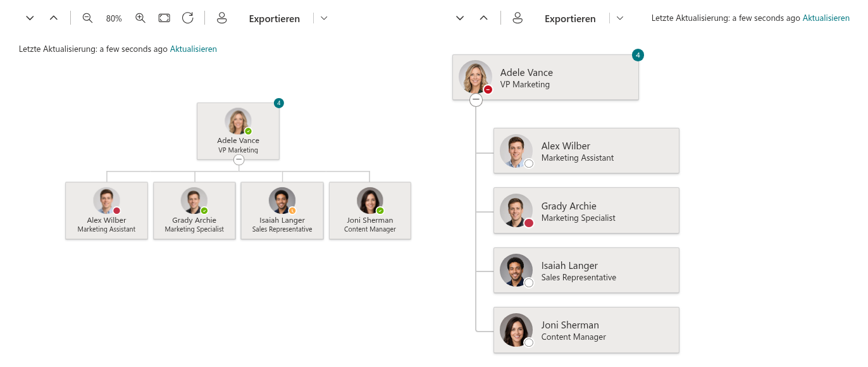Click the orange presence badge on Isaiah Langer
Viewport: 868px width, 367px height.
click(292, 211)
